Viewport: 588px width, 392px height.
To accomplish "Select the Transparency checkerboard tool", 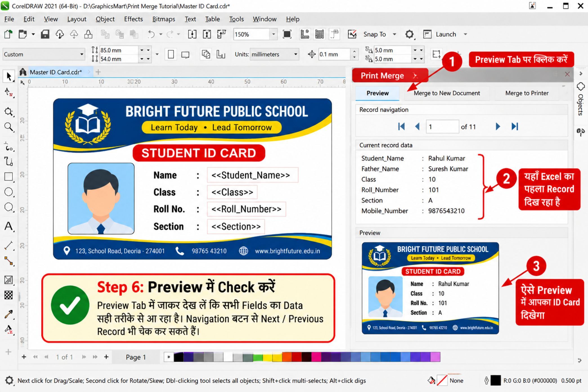I will 9,295.
